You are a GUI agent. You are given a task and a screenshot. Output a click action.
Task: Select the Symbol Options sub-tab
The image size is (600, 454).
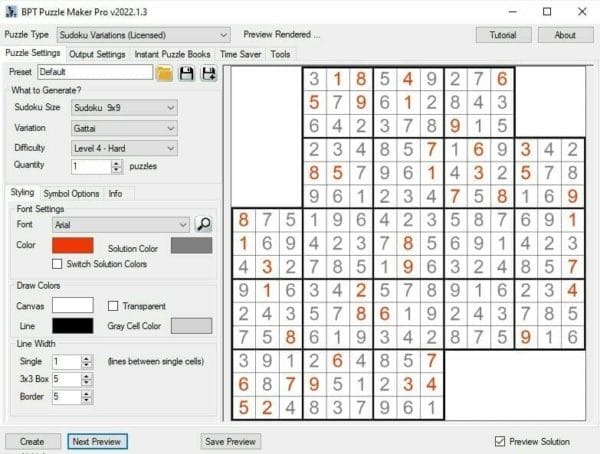(x=71, y=194)
